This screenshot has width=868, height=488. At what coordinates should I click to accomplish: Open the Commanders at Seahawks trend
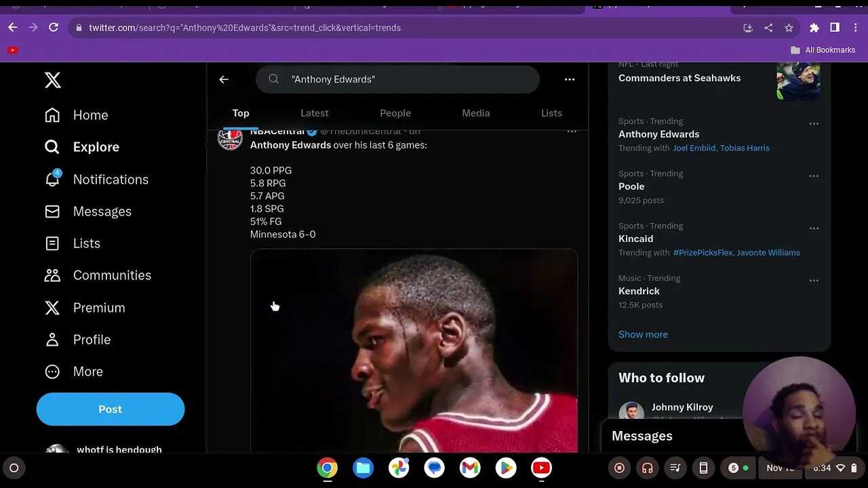click(x=679, y=78)
